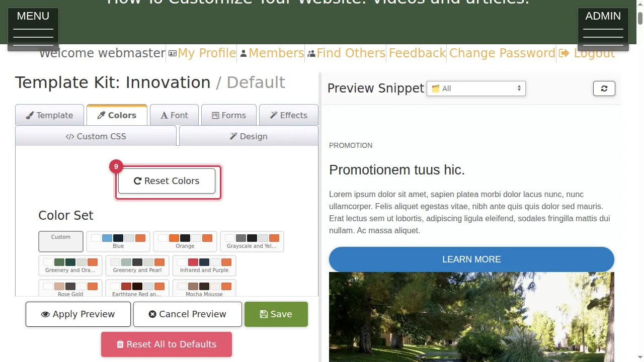Choose the Custom color set
Image resolution: width=644 pixels, height=362 pixels.
(61, 241)
